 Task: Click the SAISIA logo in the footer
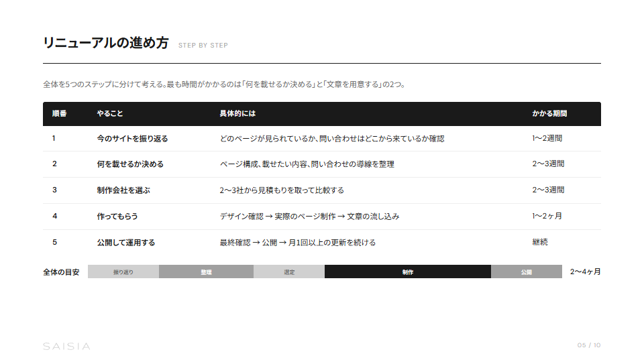click(x=66, y=346)
